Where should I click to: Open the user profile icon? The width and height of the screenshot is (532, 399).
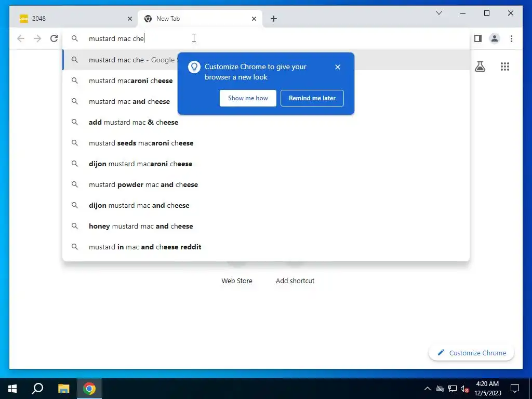[x=495, y=38]
